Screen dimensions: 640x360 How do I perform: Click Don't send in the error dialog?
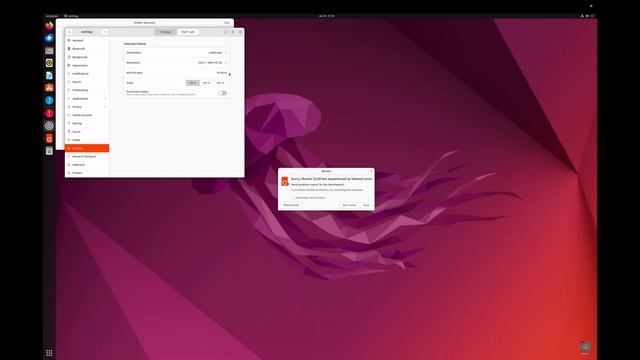[x=349, y=205]
